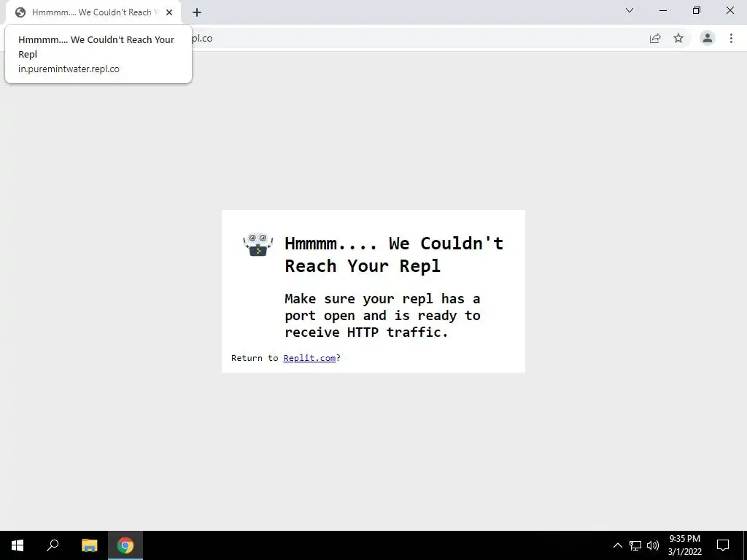
Task: Bookmark this page with star icon
Action: click(678, 38)
